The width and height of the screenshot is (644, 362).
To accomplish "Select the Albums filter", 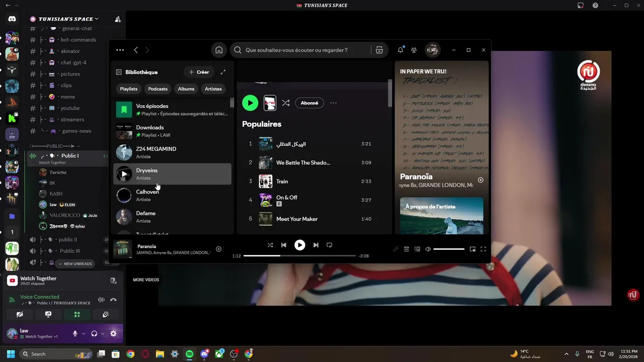I will pyautogui.click(x=186, y=89).
